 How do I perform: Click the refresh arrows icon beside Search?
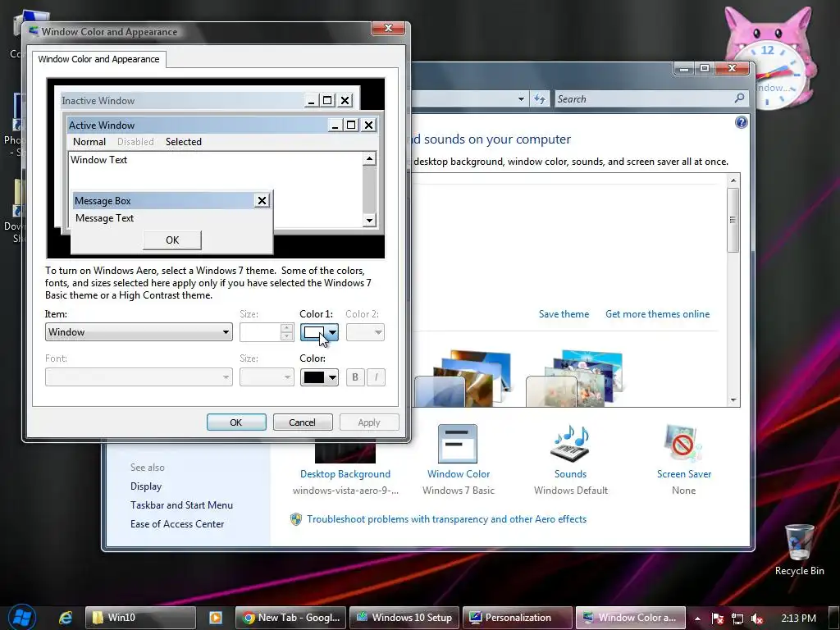pyautogui.click(x=540, y=99)
